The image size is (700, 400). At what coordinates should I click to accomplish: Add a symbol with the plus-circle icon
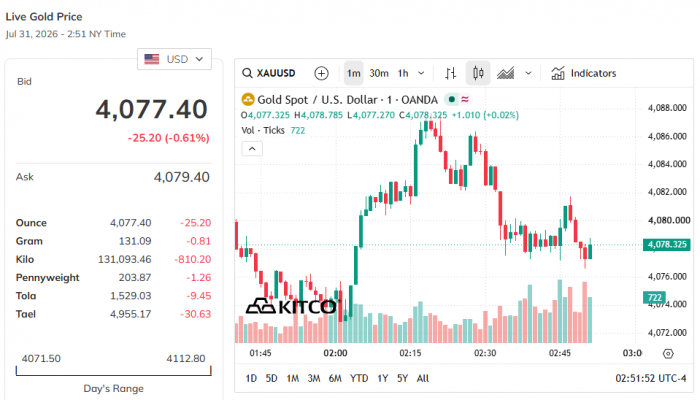(321, 73)
